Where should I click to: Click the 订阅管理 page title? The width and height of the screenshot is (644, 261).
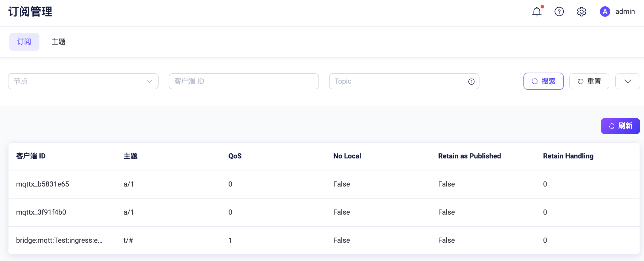pos(30,12)
